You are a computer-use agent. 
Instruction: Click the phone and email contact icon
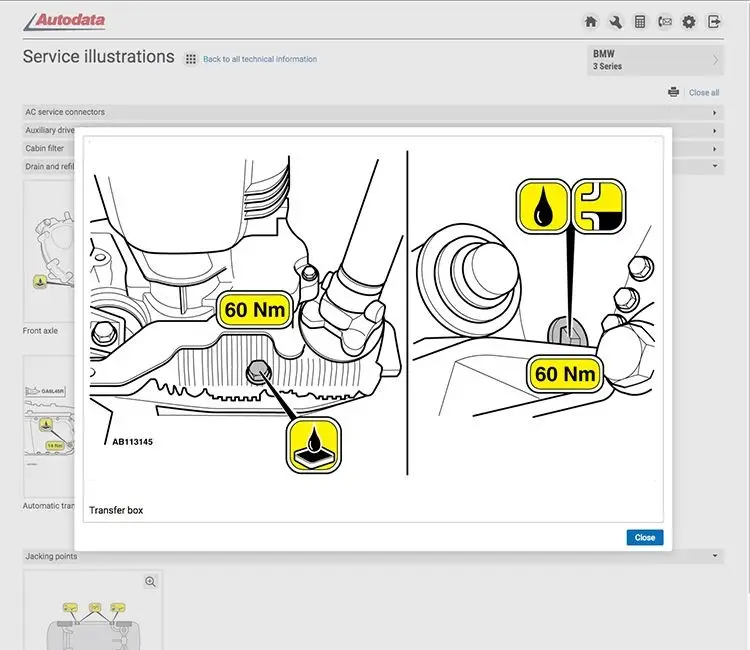point(665,21)
